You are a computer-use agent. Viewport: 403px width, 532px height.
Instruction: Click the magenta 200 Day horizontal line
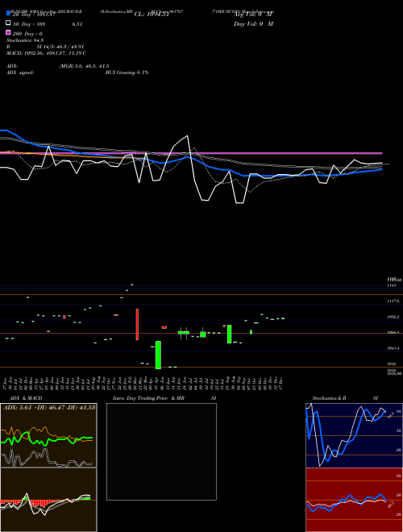[x=191, y=153]
